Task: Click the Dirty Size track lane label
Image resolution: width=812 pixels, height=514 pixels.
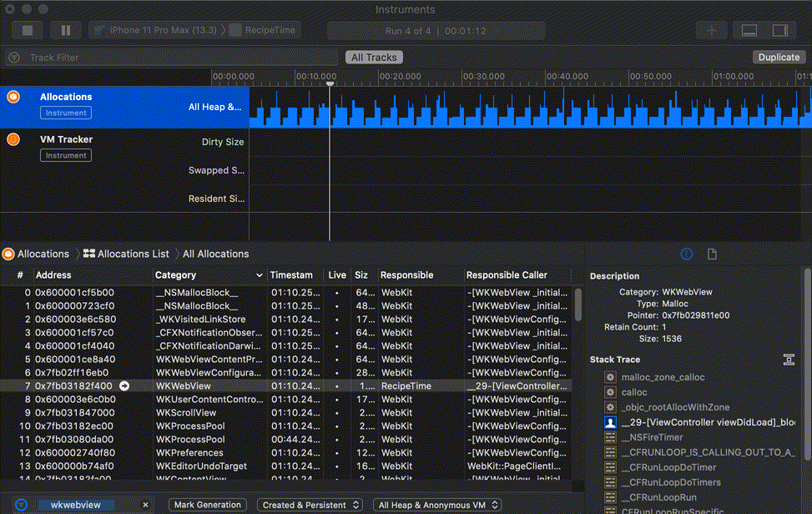Action: pyautogui.click(x=223, y=142)
